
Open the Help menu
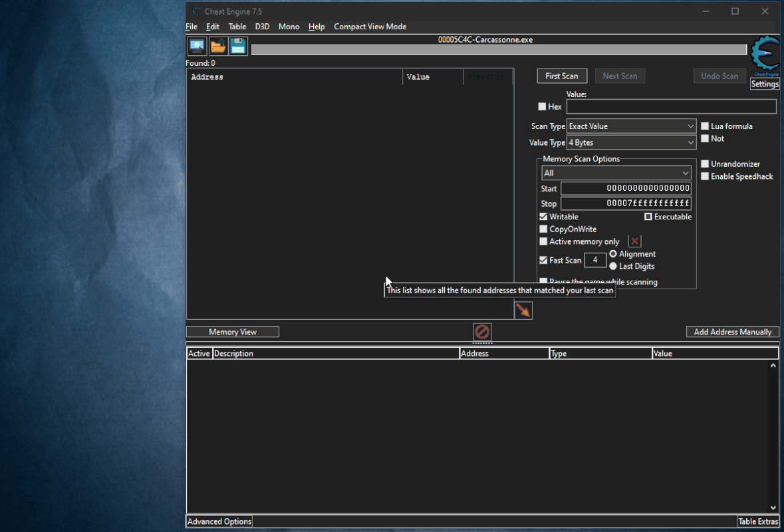(317, 27)
